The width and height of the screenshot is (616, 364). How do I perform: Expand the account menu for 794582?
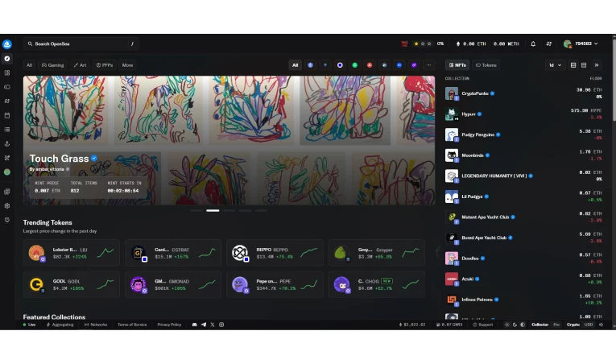582,43
